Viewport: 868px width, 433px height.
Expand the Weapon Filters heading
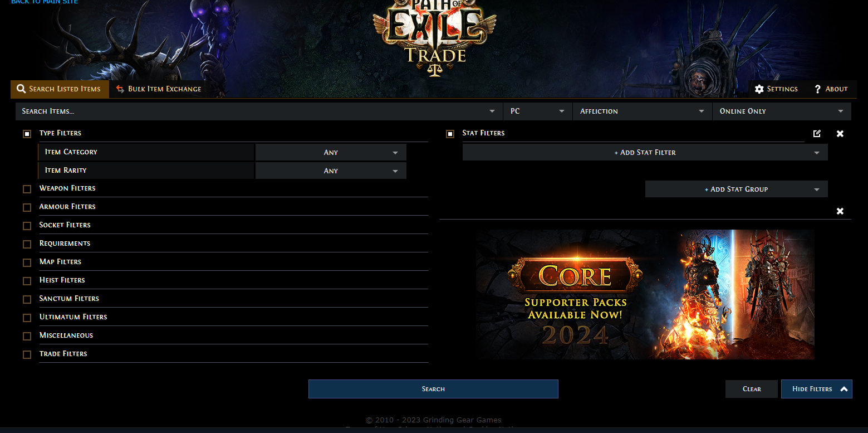(67, 188)
